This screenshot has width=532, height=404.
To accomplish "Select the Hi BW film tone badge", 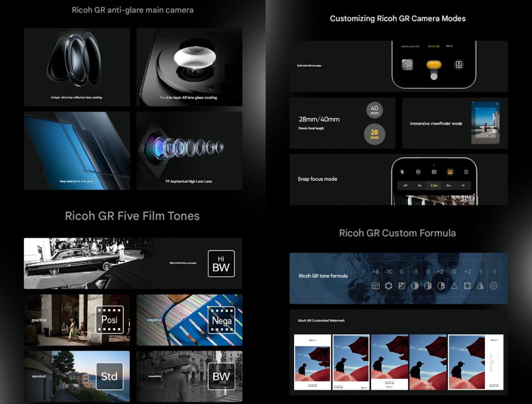I will pyautogui.click(x=221, y=264).
